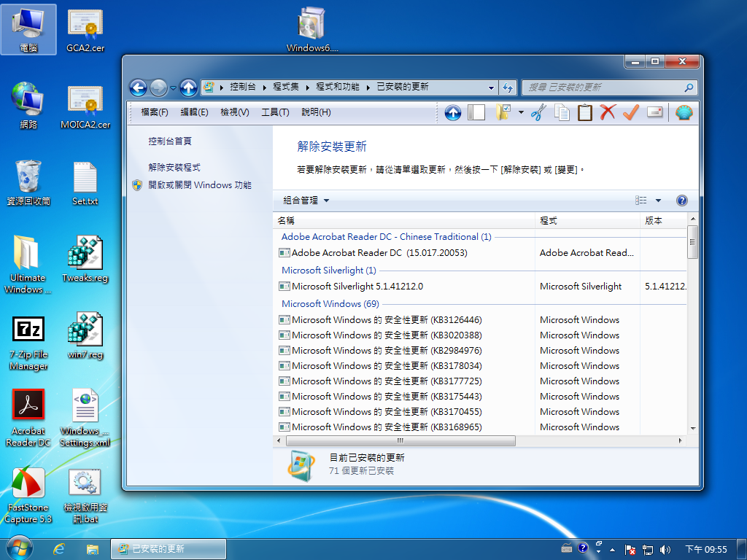The height and width of the screenshot is (560, 747).
Task: Click the refresh button beside address bar
Action: click(508, 87)
